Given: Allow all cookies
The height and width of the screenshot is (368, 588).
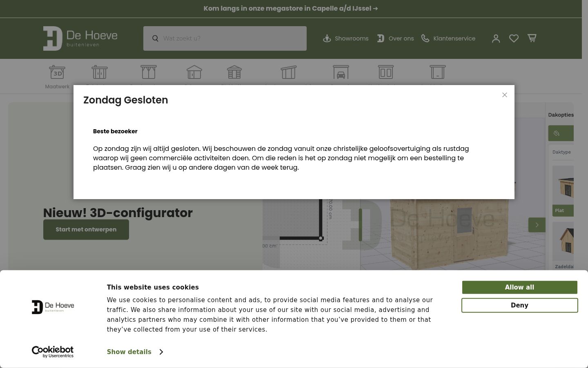Looking at the screenshot, I should coord(519,287).
